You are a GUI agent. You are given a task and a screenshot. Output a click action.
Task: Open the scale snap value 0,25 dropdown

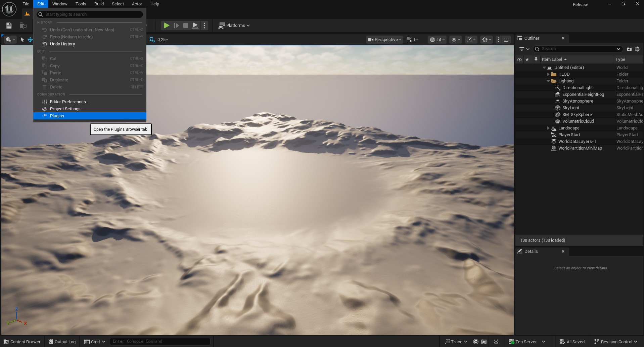tap(163, 40)
